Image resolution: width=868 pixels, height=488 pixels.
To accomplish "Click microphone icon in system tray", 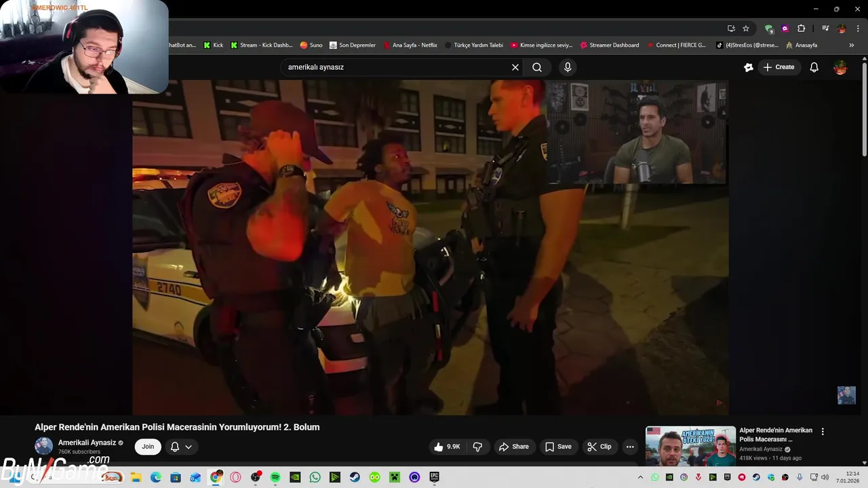I will [800, 477].
